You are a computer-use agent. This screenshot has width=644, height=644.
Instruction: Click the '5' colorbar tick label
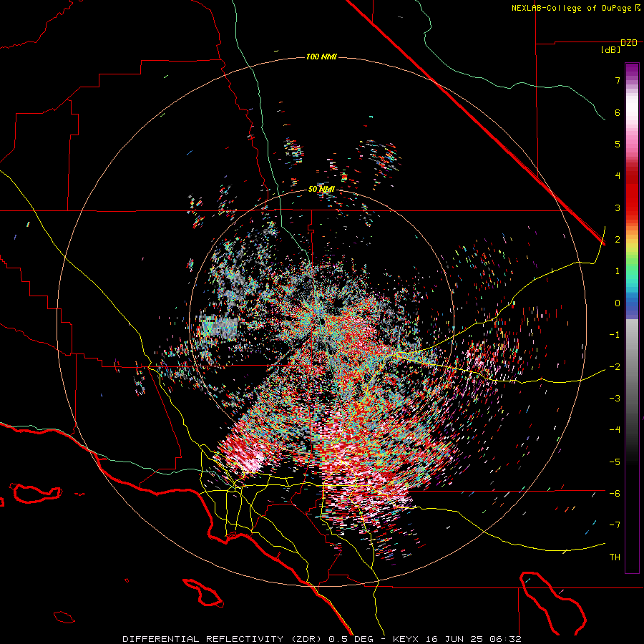pos(618,144)
